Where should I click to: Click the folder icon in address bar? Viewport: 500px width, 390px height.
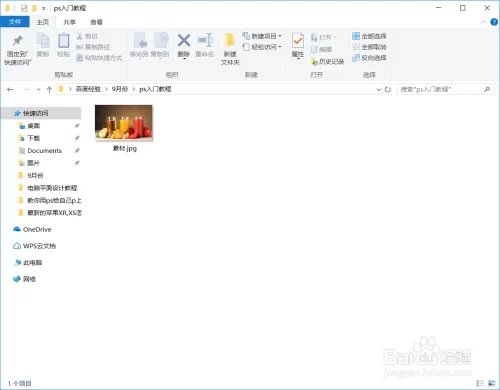(x=61, y=89)
